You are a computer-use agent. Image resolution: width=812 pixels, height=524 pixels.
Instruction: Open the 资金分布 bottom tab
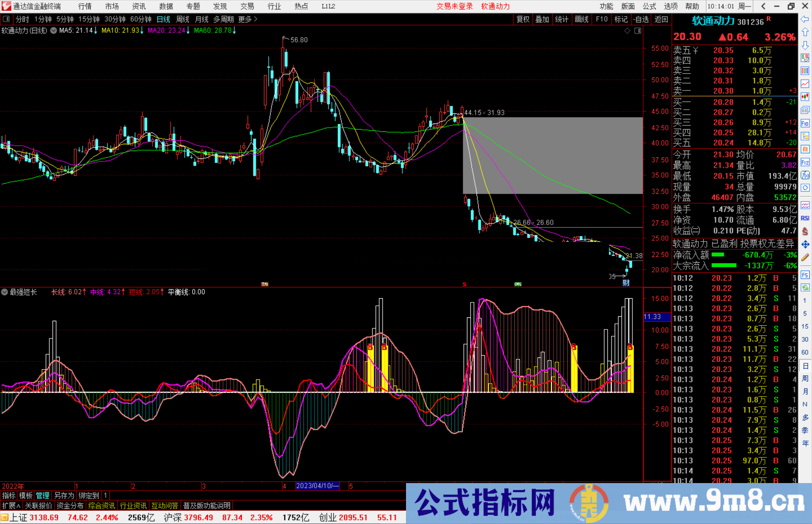click(70, 506)
